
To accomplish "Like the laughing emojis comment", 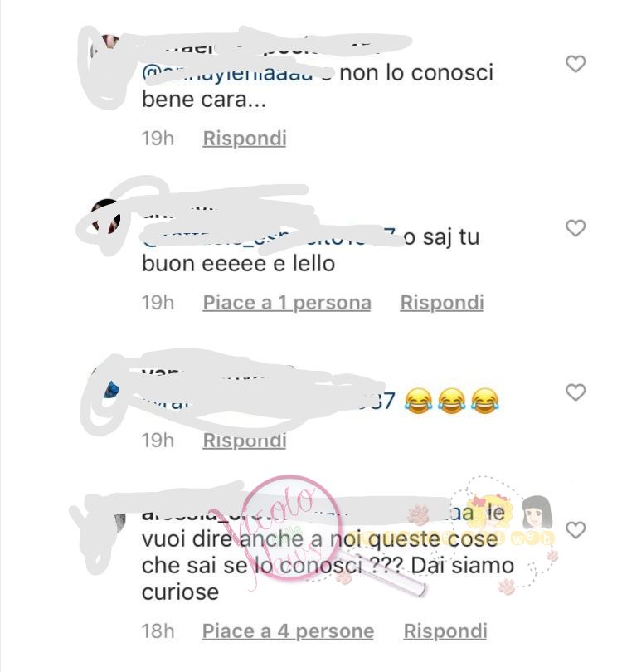I will click(576, 392).
